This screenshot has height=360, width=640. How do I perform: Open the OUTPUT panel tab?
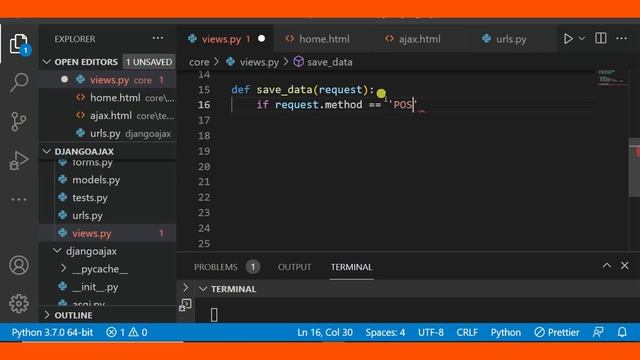294,267
